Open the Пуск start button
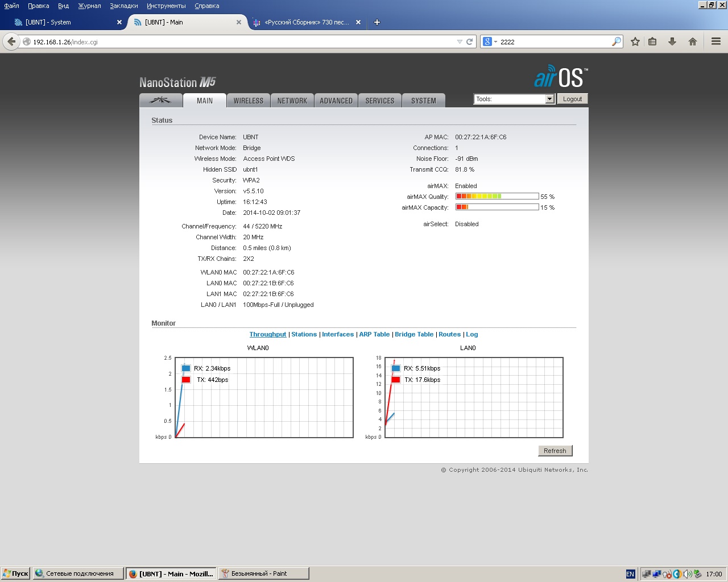Image resolution: width=728 pixels, height=582 pixels. [x=15, y=573]
